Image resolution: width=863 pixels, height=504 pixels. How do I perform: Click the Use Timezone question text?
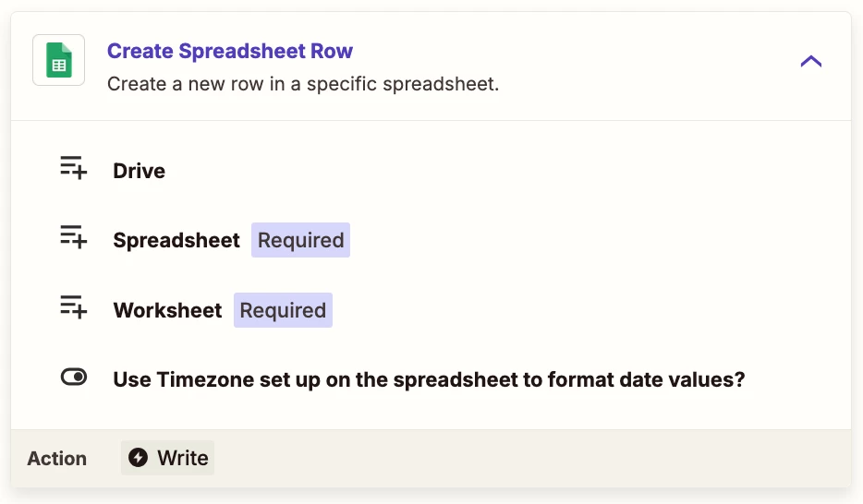point(429,379)
